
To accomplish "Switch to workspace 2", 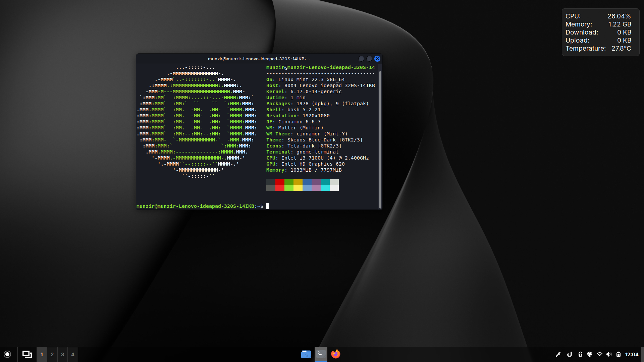I will (52, 354).
